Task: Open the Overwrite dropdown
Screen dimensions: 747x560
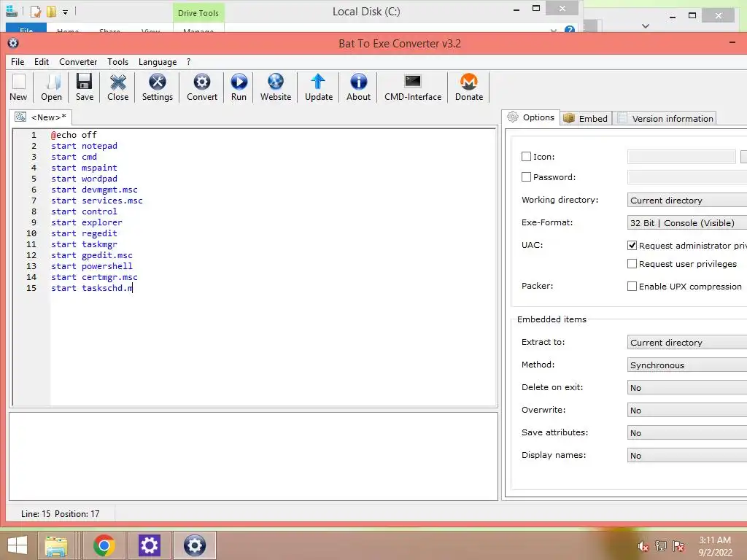Action: 687,410
